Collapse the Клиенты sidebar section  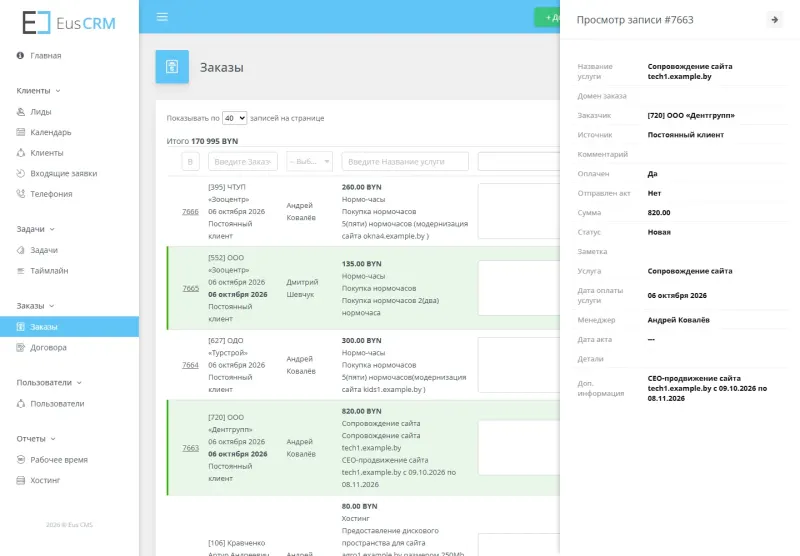pos(38,91)
